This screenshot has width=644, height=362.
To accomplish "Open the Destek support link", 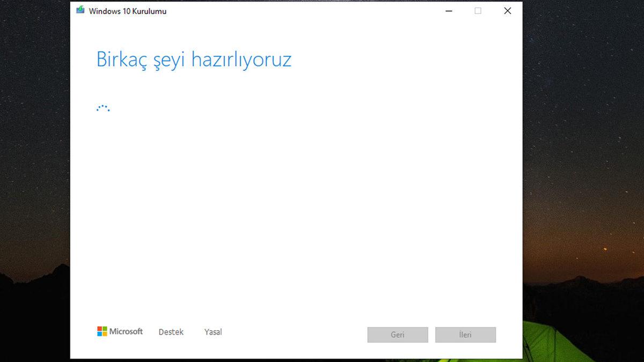I will [171, 331].
